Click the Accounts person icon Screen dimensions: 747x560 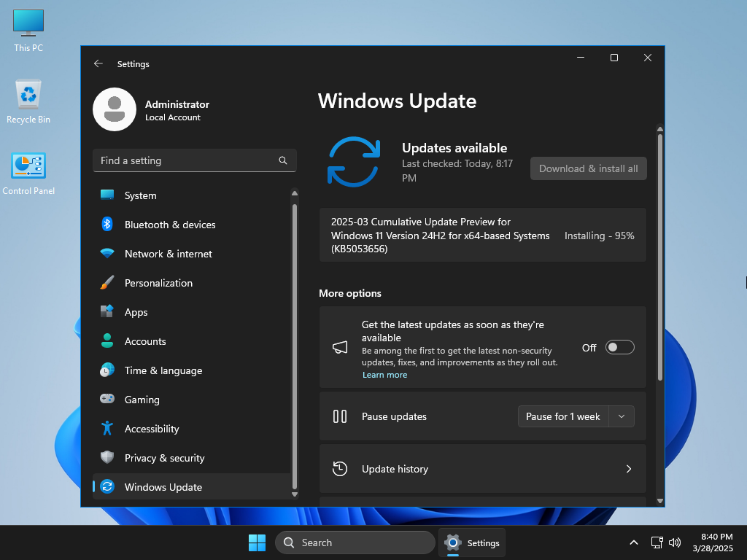pyautogui.click(x=107, y=341)
